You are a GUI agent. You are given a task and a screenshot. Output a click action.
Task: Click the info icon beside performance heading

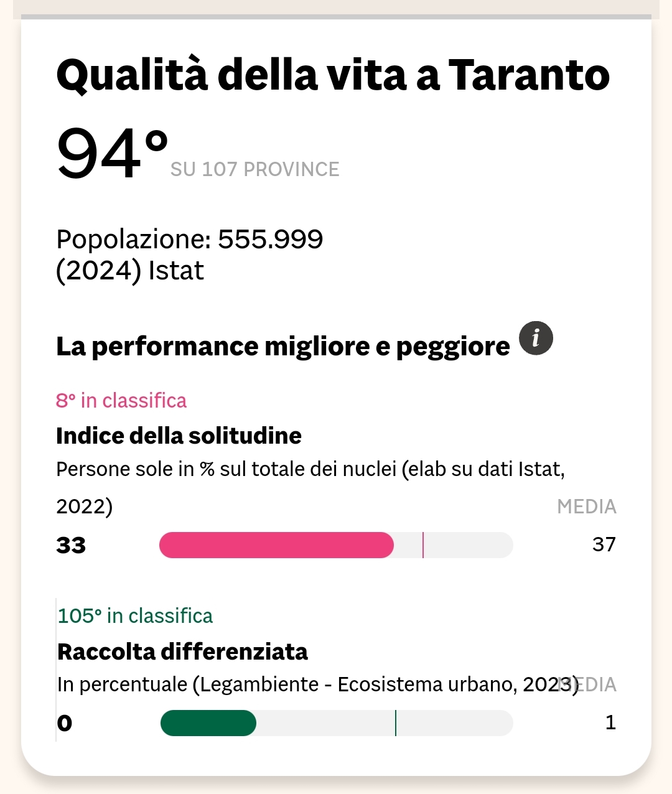tap(536, 339)
